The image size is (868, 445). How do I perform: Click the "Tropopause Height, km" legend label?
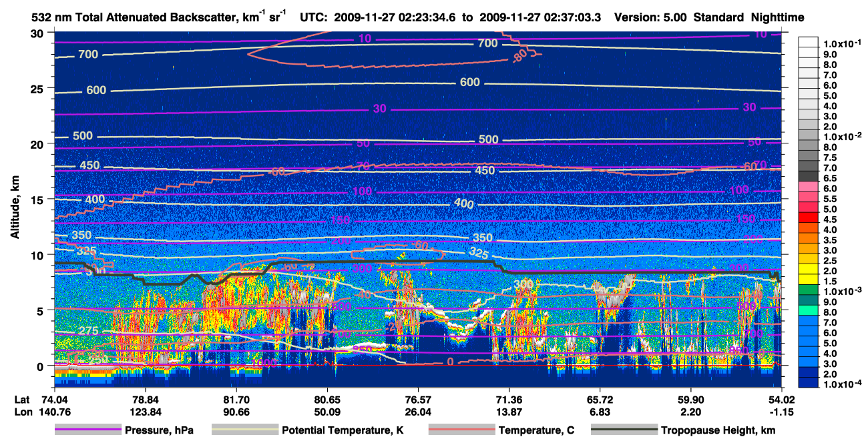click(718, 431)
